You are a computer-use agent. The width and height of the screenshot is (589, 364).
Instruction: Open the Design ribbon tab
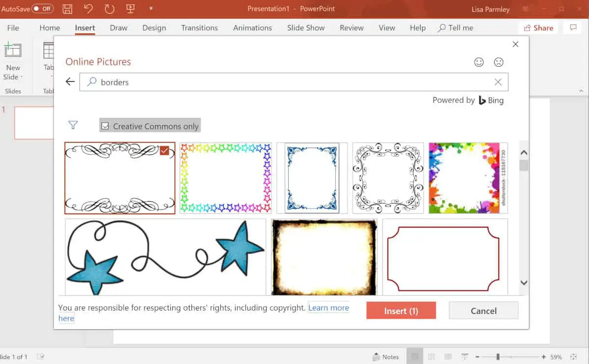pos(154,28)
